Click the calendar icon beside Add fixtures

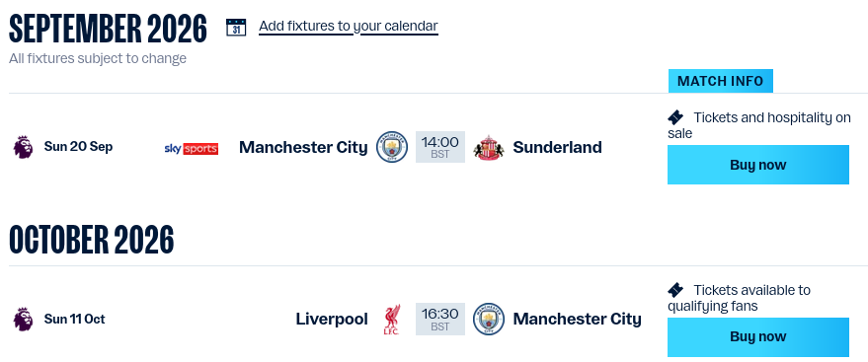(x=236, y=27)
